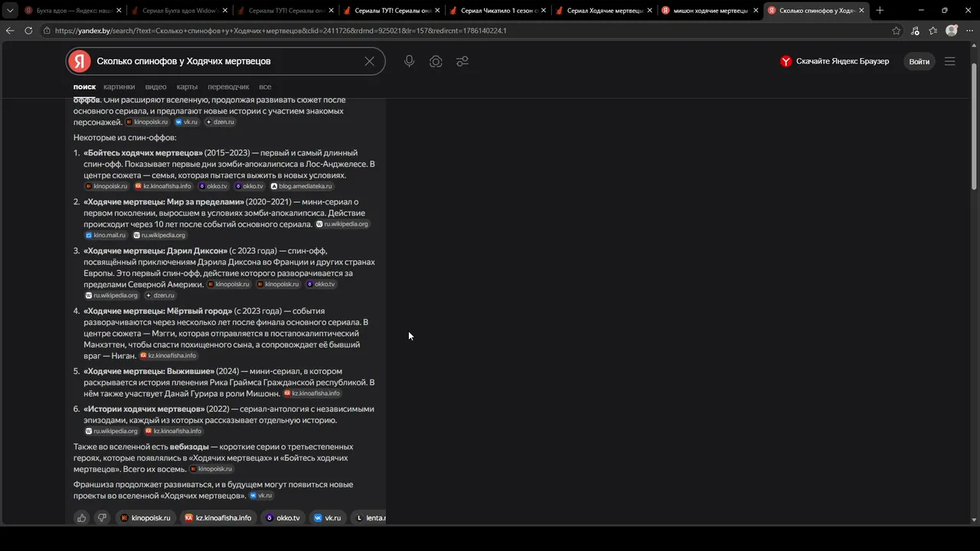Click 'Некоторые из спин-оффов:' text
Image resolution: width=980 pixels, height=551 pixels.
tap(125, 138)
